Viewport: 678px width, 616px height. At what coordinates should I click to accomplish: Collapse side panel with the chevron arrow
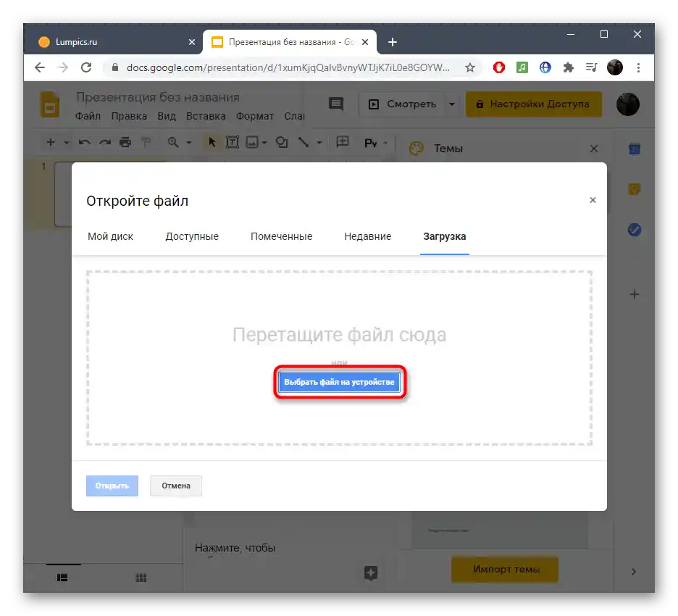pyautogui.click(x=634, y=572)
